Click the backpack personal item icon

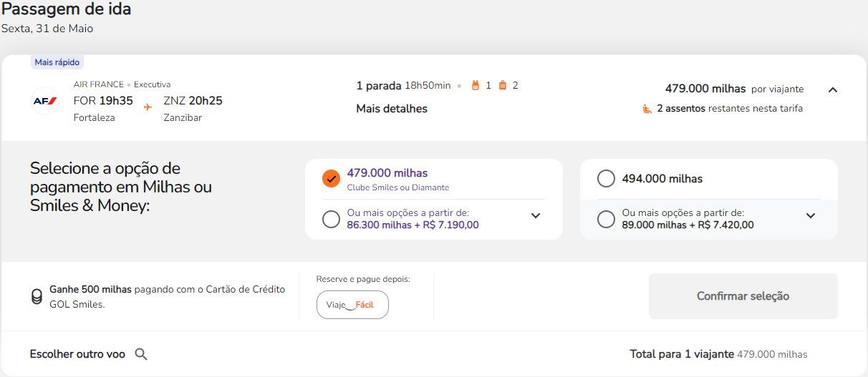click(x=474, y=86)
